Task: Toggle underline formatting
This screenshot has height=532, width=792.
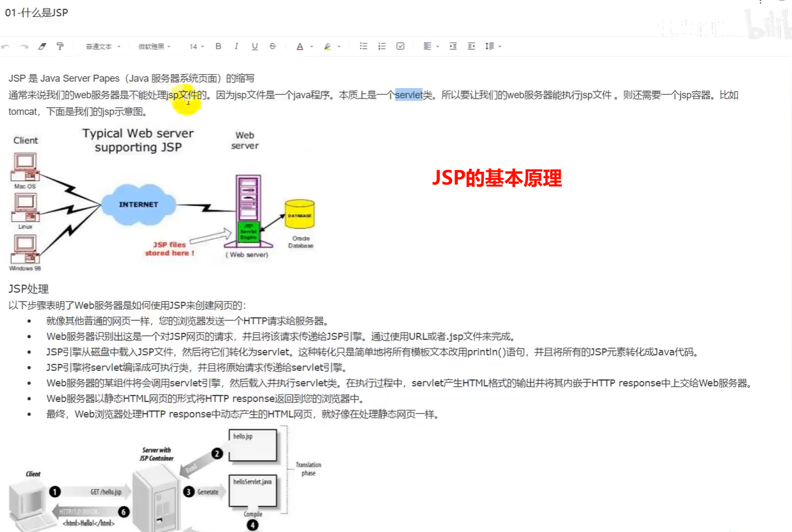Action: [x=255, y=46]
